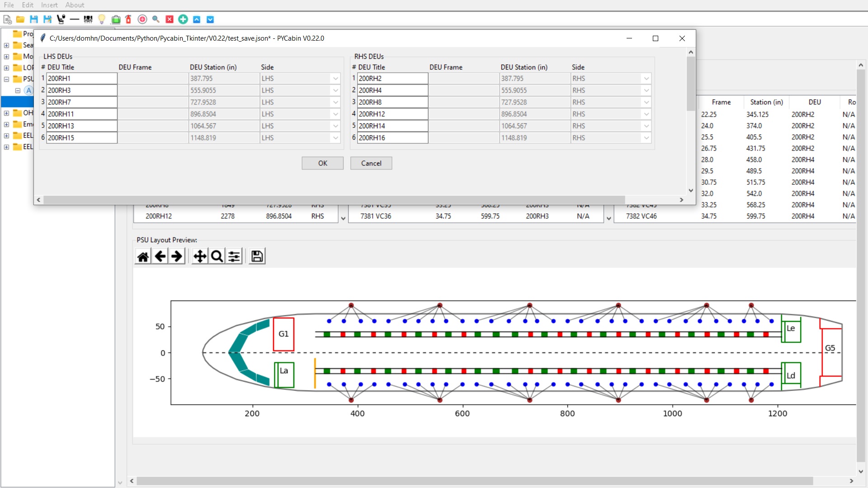This screenshot has width=868, height=488.
Task: Edit DEU Title field 200RH13
Action: [82, 126]
